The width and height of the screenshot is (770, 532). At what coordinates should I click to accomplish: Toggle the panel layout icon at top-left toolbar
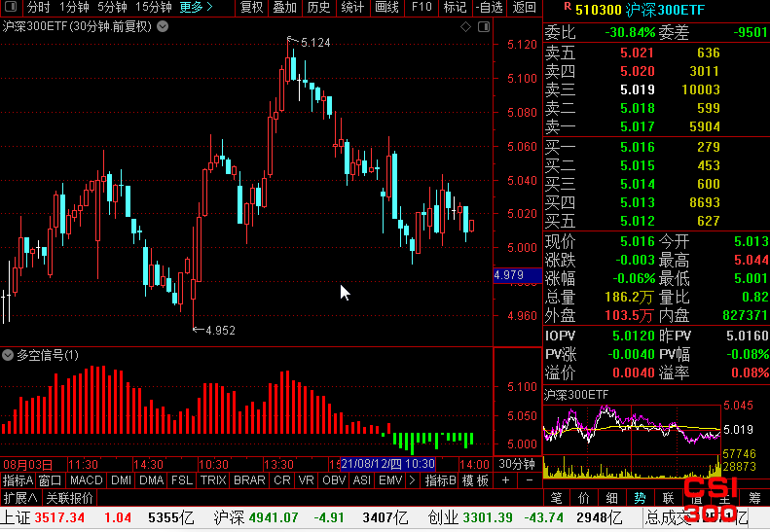point(11,7)
